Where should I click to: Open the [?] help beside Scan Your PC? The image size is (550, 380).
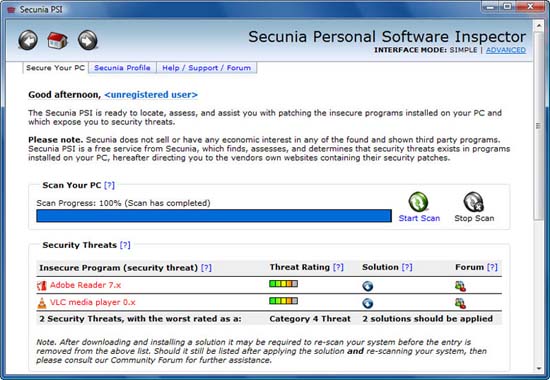coord(109,185)
